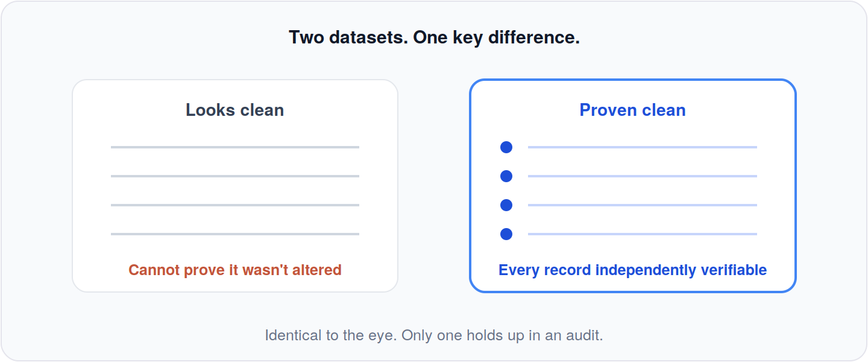Click the second blue dot in Proven clean
This screenshot has height=362, width=868.
(x=506, y=176)
